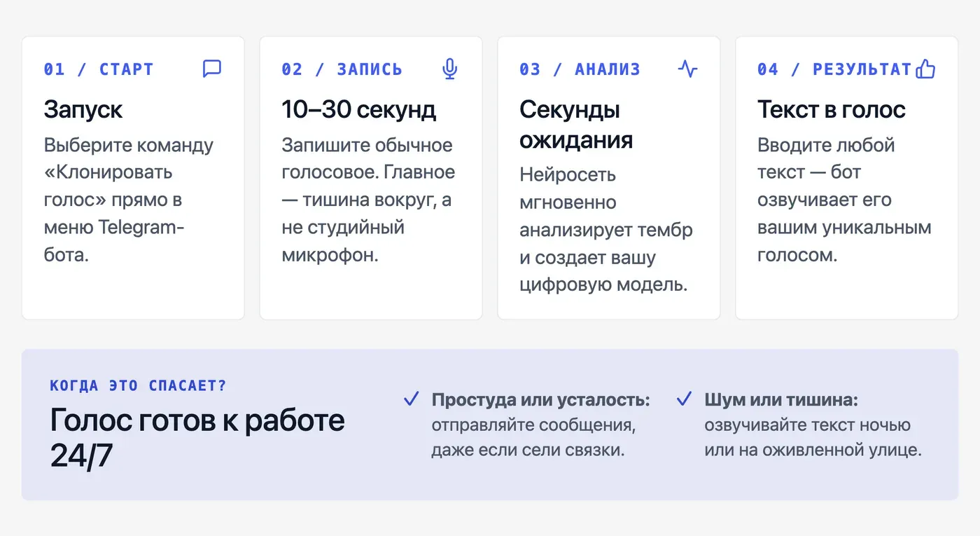Click the "10–30 секунд" heading

tap(358, 109)
